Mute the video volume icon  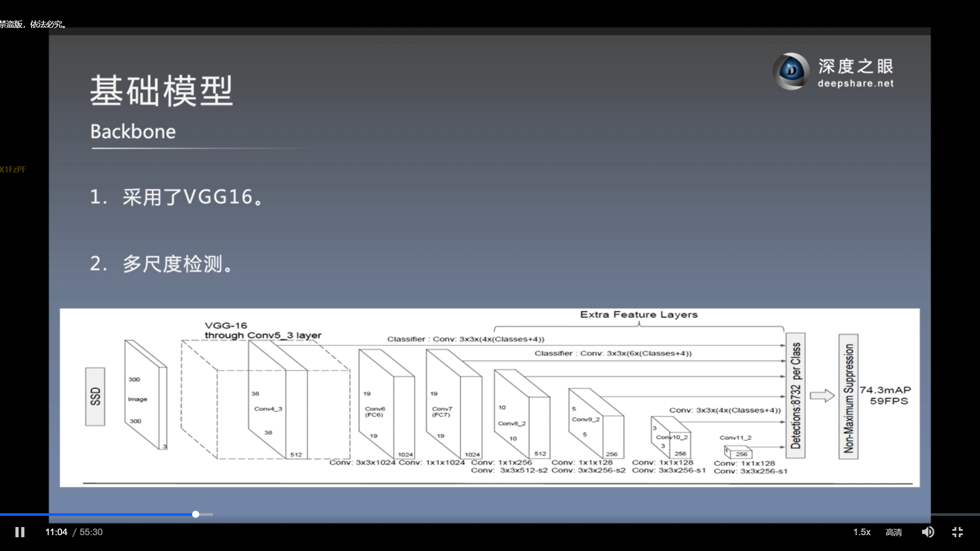coord(927,532)
